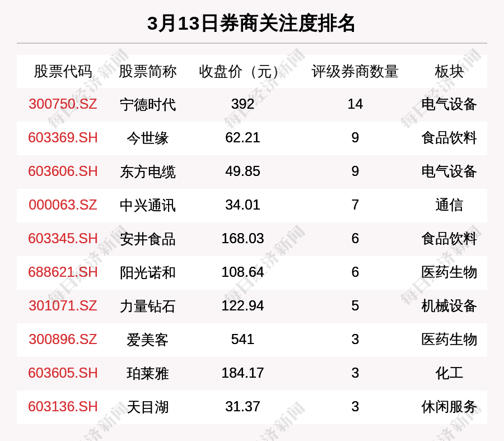The image size is (504, 441).
Task: Open the 300896.SZ stock link
Action: point(63,340)
